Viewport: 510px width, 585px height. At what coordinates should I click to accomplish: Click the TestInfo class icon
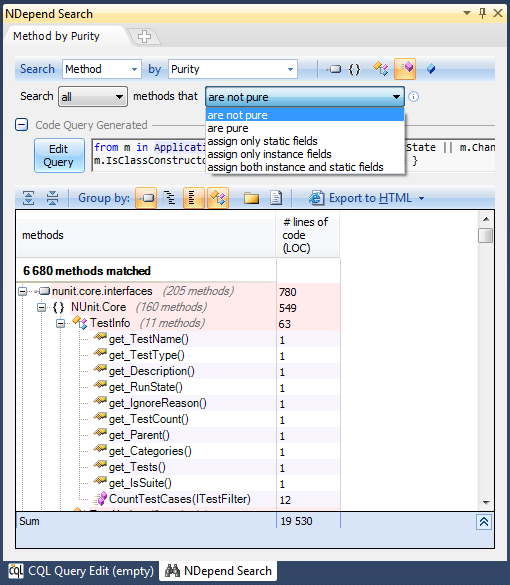pos(80,323)
